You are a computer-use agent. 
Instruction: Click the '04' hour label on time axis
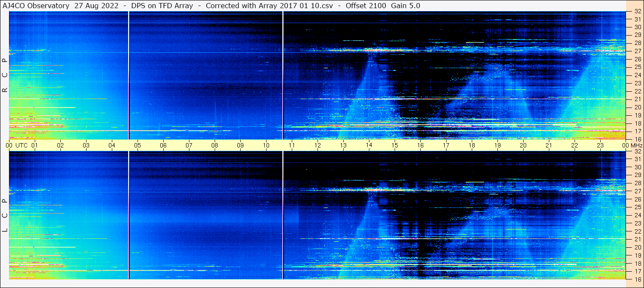coord(112,145)
